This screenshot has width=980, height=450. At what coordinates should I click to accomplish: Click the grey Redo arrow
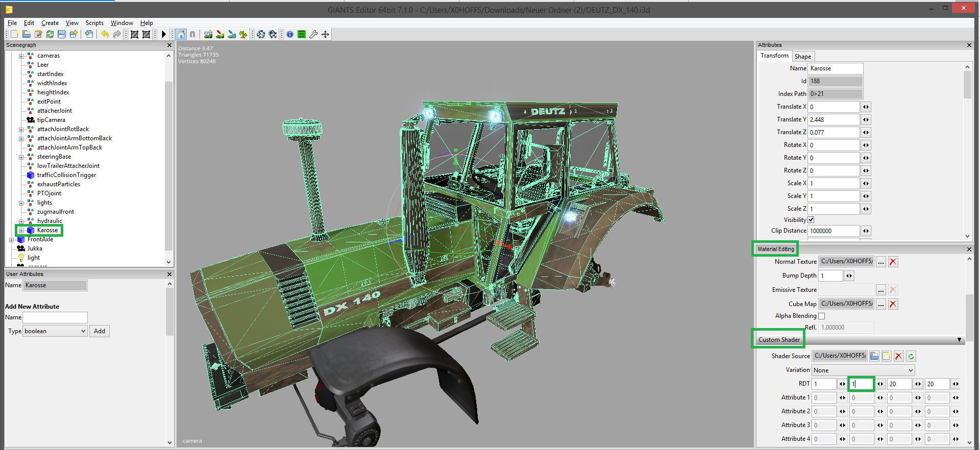pyautogui.click(x=117, y=34)
